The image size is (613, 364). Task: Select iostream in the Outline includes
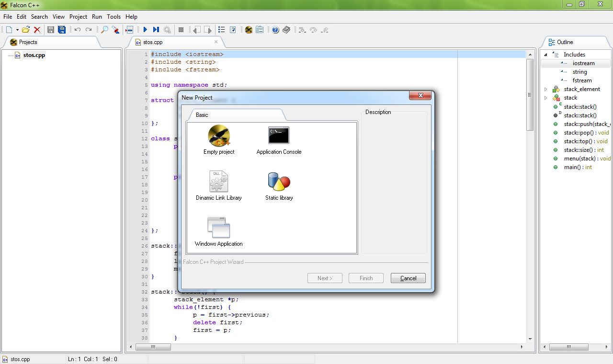click(x=583, y=63)
